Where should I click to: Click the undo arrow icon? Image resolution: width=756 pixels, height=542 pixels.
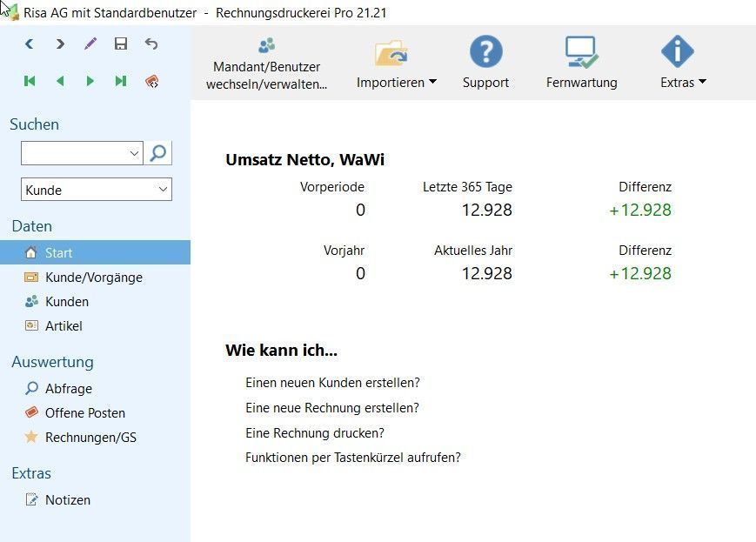[151, 43]
